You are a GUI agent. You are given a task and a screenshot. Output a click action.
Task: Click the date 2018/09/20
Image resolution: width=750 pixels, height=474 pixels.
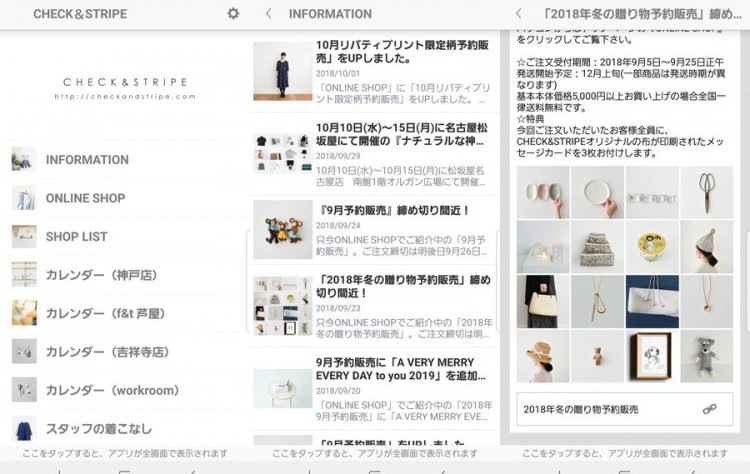click(x=338, y=391)
